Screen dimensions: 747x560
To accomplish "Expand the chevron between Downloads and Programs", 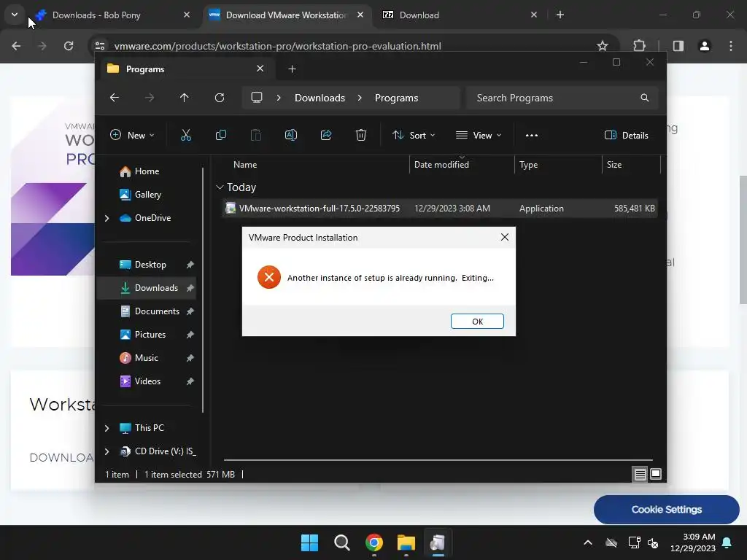I will click(x=360, y=98).
